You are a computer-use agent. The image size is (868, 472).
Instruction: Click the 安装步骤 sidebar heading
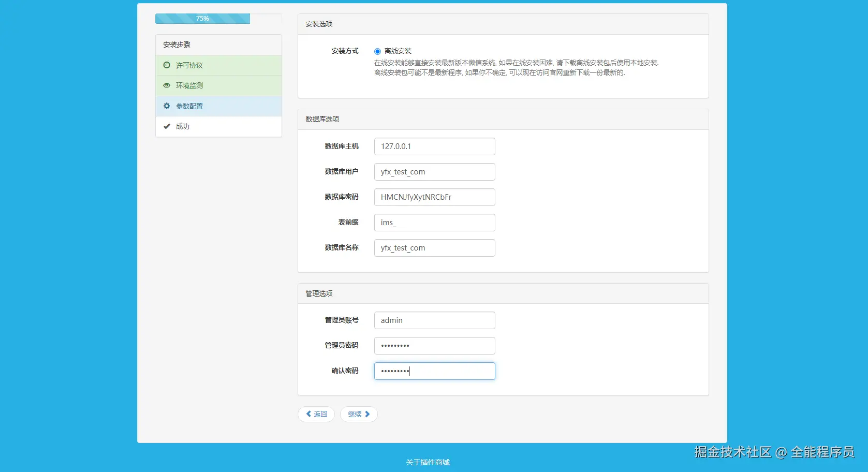pyautogui.click(x=177, y=45)
